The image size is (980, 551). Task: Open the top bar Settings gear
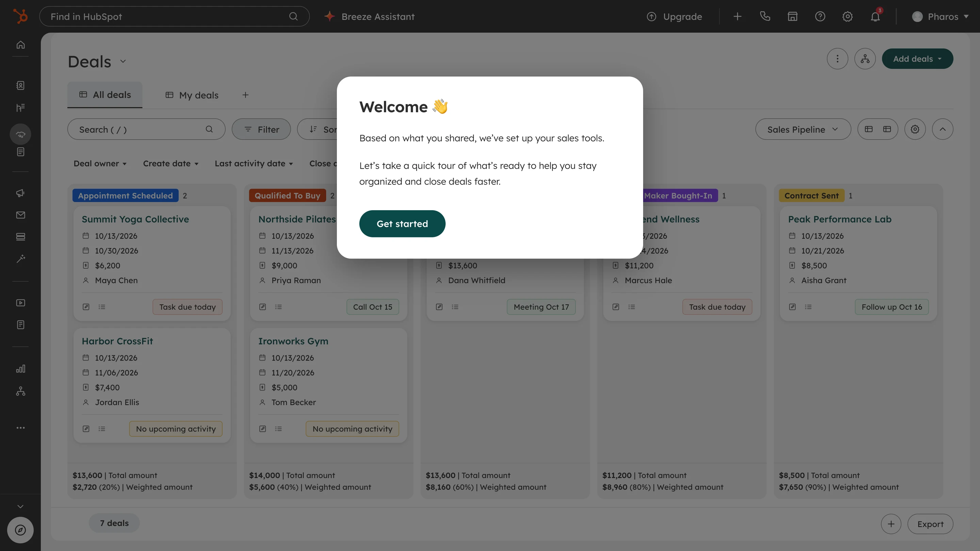click(847, 16)
